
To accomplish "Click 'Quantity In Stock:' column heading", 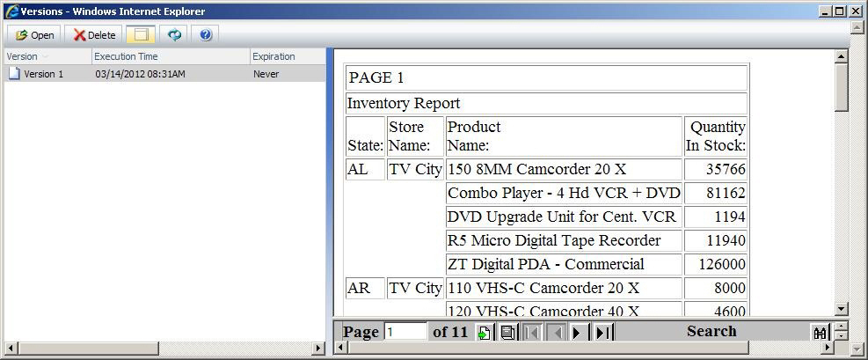I will coord(716,136).
